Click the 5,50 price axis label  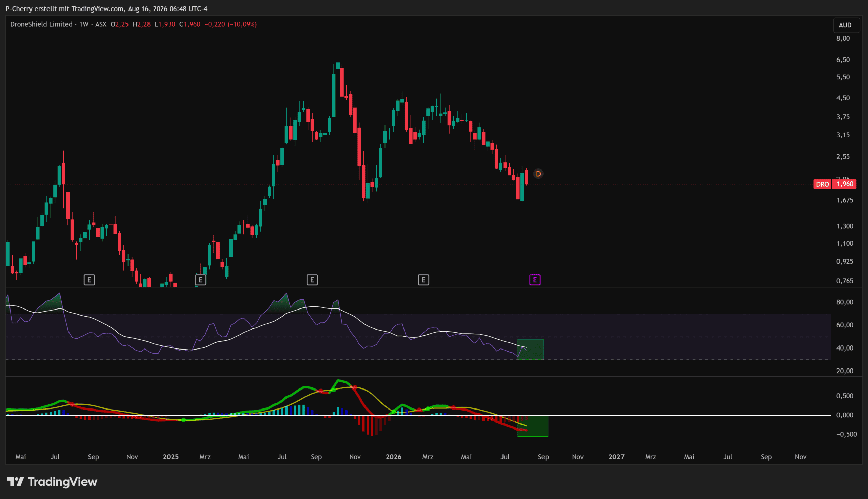coord(843,77)
